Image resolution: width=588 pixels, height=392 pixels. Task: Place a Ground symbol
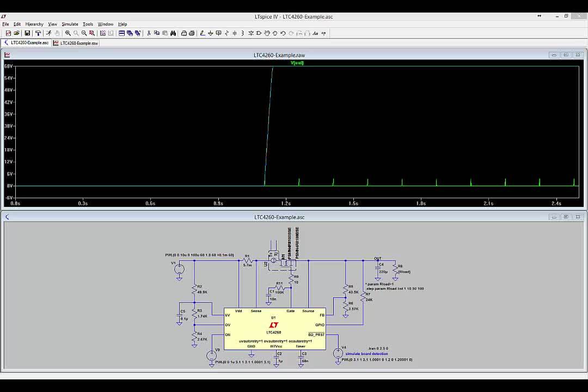tap(211, 33)
